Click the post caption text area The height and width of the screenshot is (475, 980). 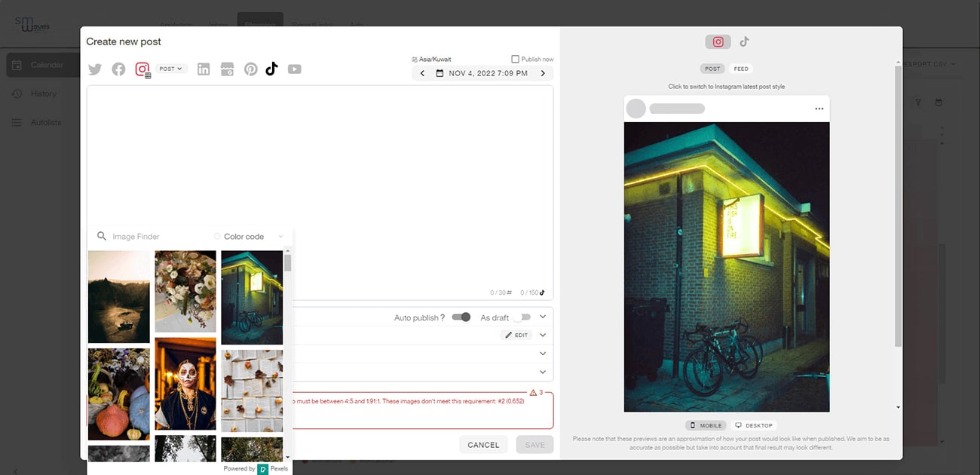[320, 192]
